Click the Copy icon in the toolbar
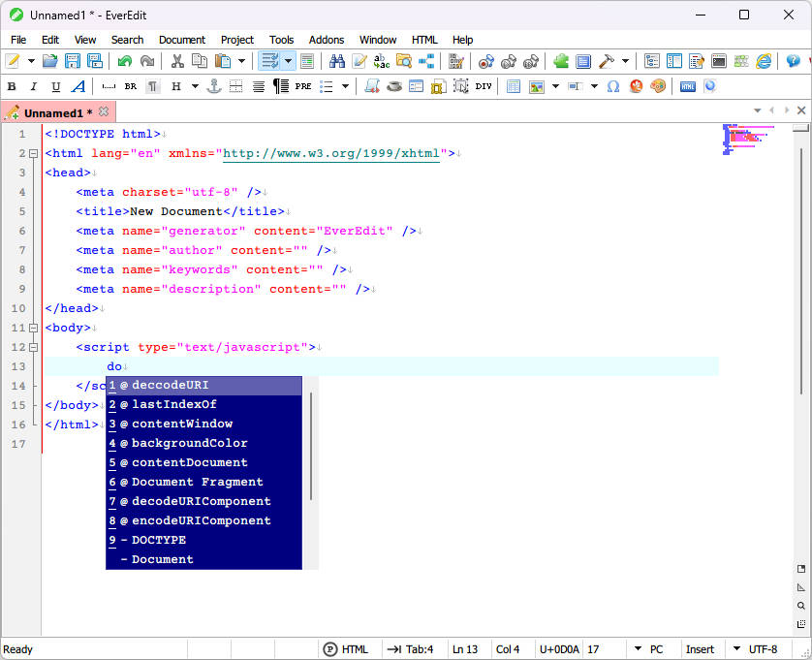 click(200, 61)
